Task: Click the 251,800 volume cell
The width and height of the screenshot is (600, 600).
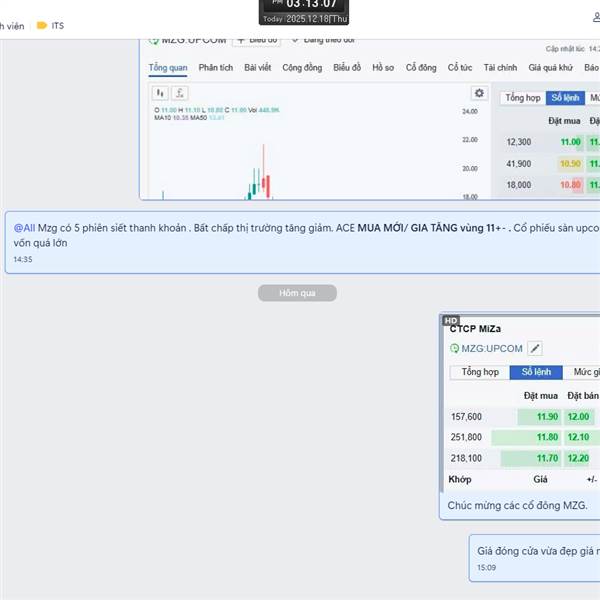Action: [466, 437]
